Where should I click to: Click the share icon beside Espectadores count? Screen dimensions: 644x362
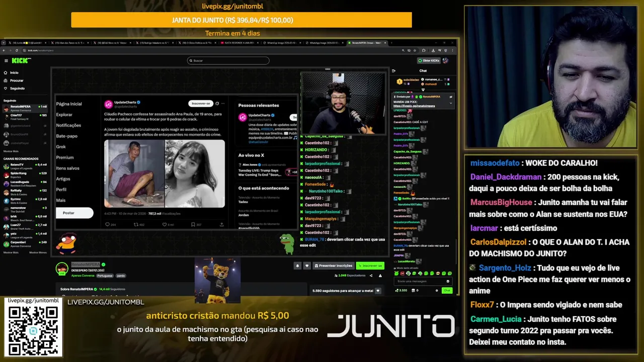pos(371,276)
